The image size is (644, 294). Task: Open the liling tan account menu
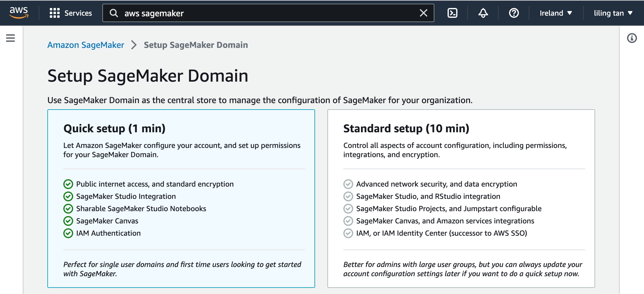point(613,13)
